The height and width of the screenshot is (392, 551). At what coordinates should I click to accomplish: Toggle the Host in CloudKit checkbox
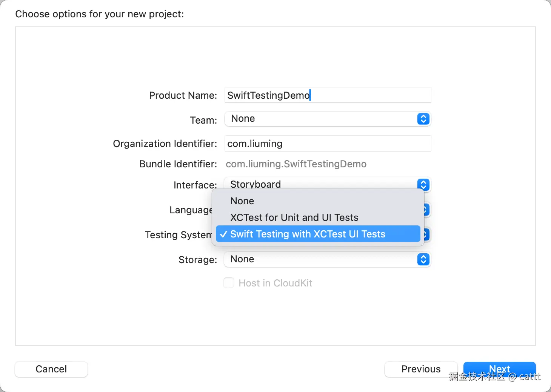tap(229, 283)
